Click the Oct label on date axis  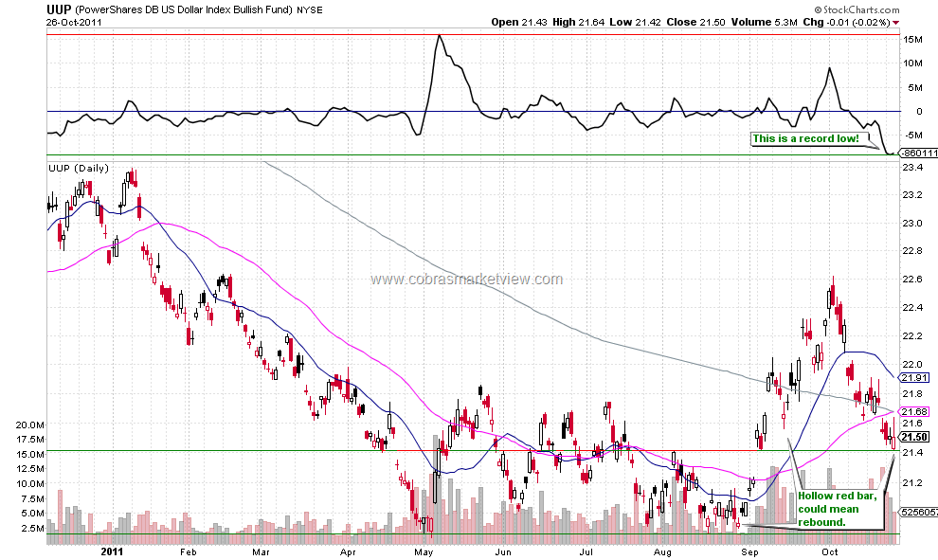(830, 551)
